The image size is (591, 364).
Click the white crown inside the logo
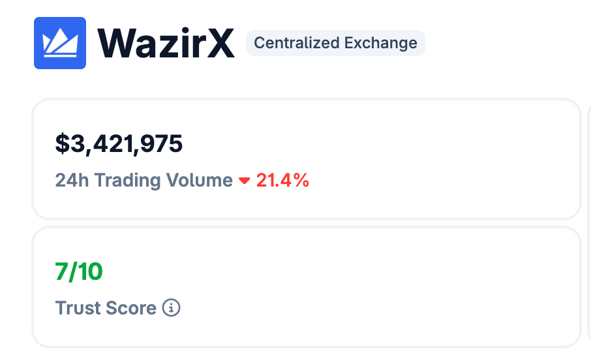point(60,44)
